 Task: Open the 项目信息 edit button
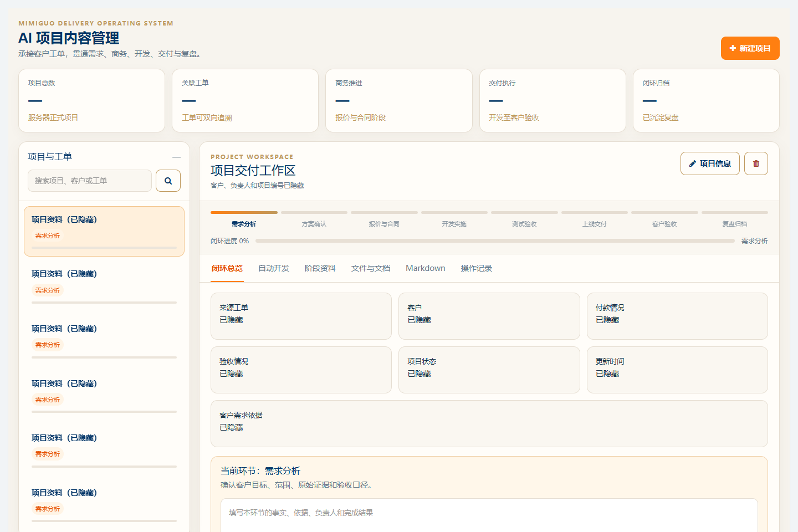pyautogui.click(x=710, y=163)
